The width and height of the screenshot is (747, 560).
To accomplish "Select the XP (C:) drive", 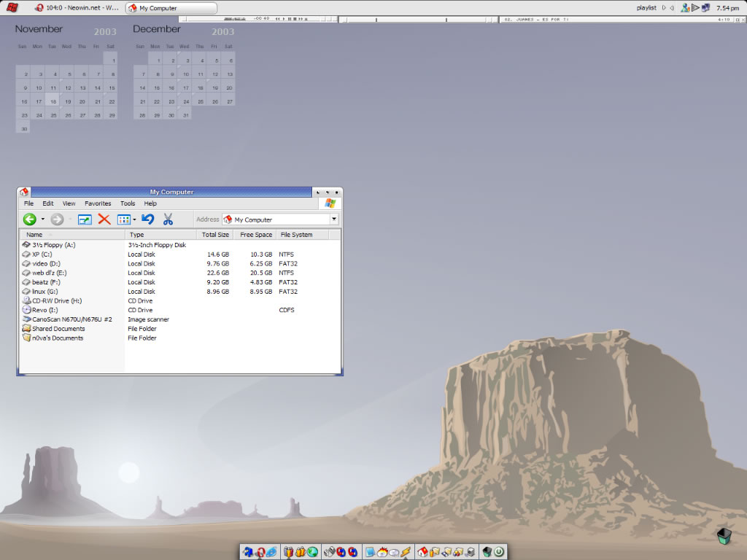I will pos(42,254).
